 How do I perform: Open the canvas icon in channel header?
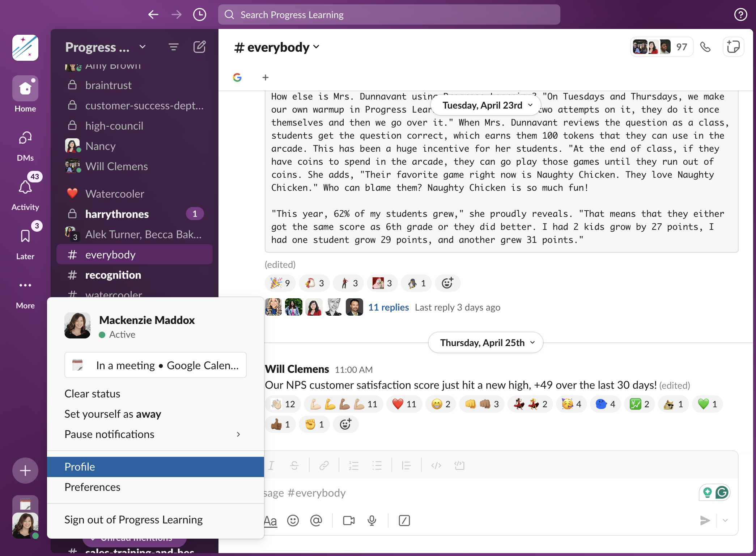(x=733, y=47)
